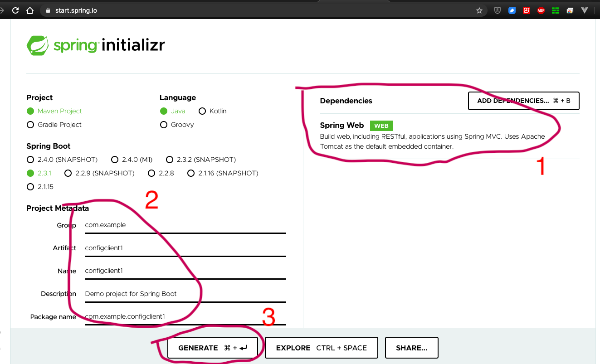Go to the browser home page icon
The image size is (600, 364).
(x=30, y=10)
